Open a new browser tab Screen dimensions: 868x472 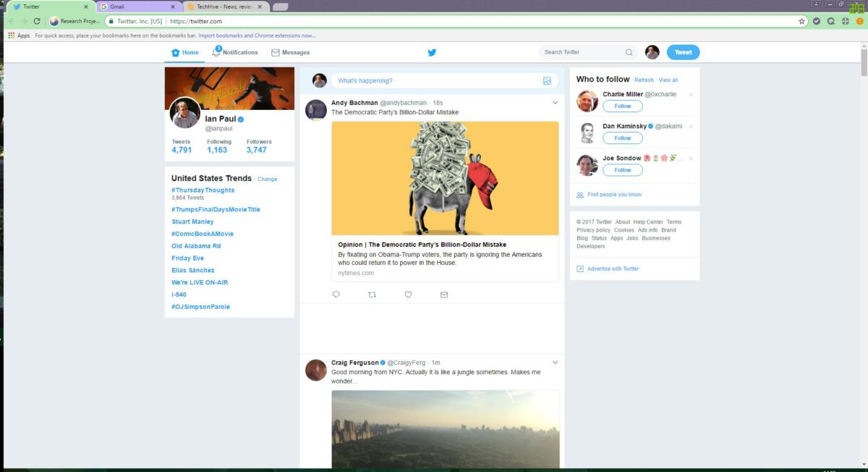[280, 7]
